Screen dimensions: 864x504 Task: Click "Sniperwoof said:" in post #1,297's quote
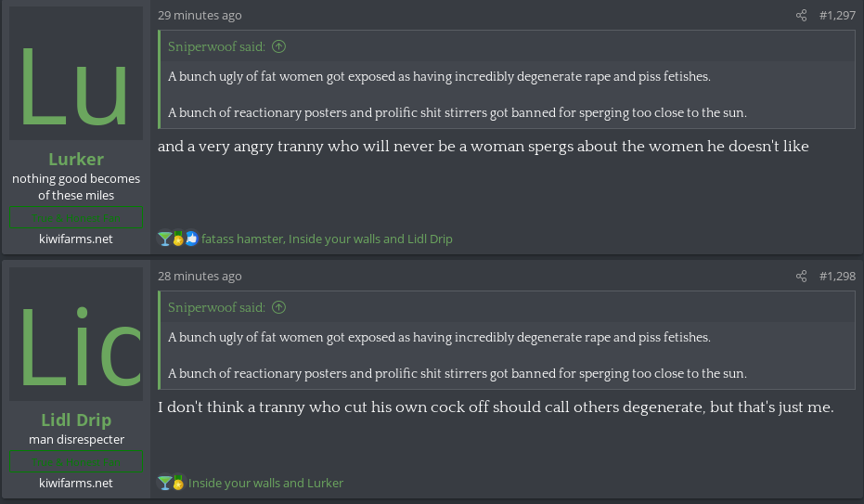[x=216, y=46]
